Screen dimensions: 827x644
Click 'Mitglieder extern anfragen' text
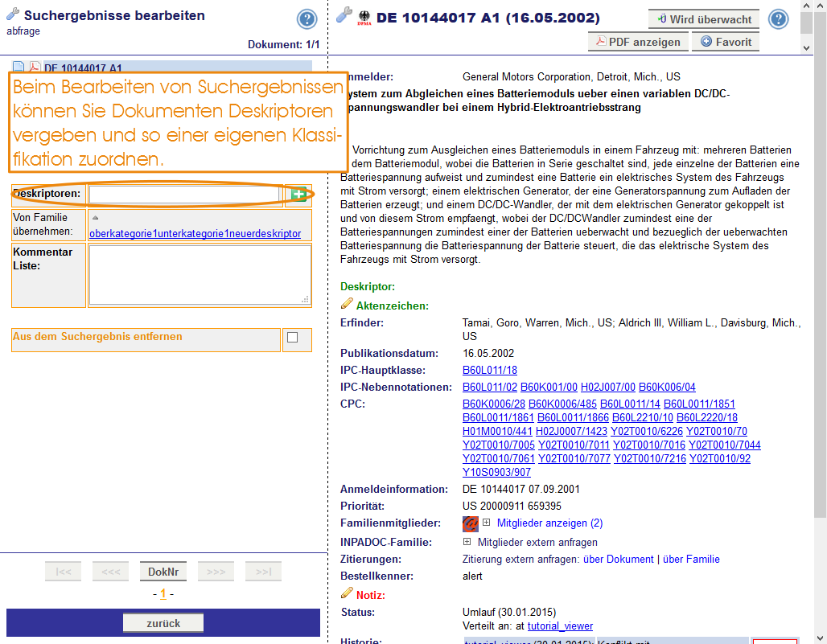tap(537, 542)
